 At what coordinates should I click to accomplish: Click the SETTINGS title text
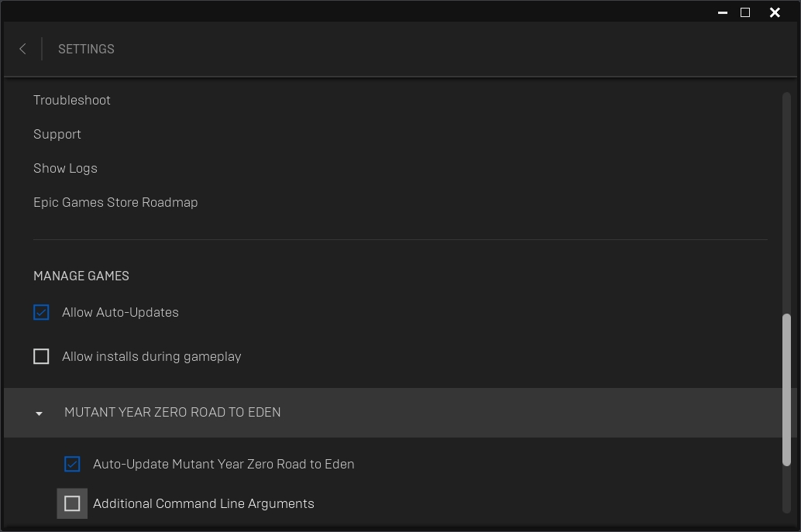click(x=86, y=49)
